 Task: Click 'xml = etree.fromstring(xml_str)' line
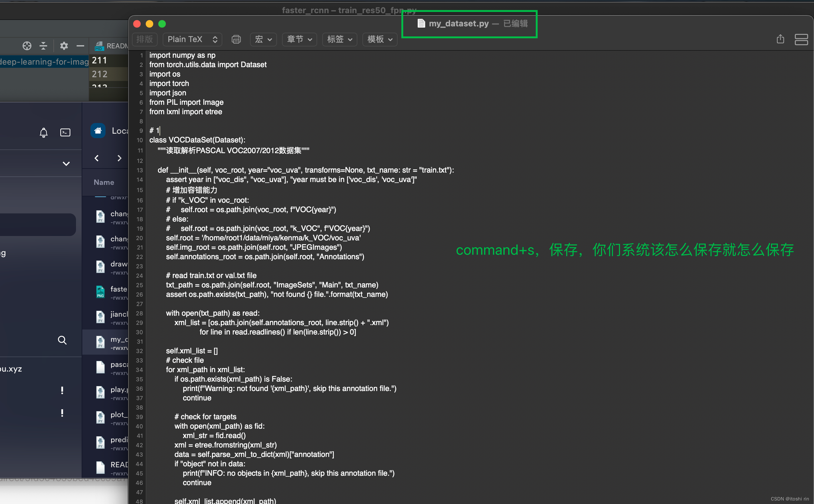coord(225,445)
